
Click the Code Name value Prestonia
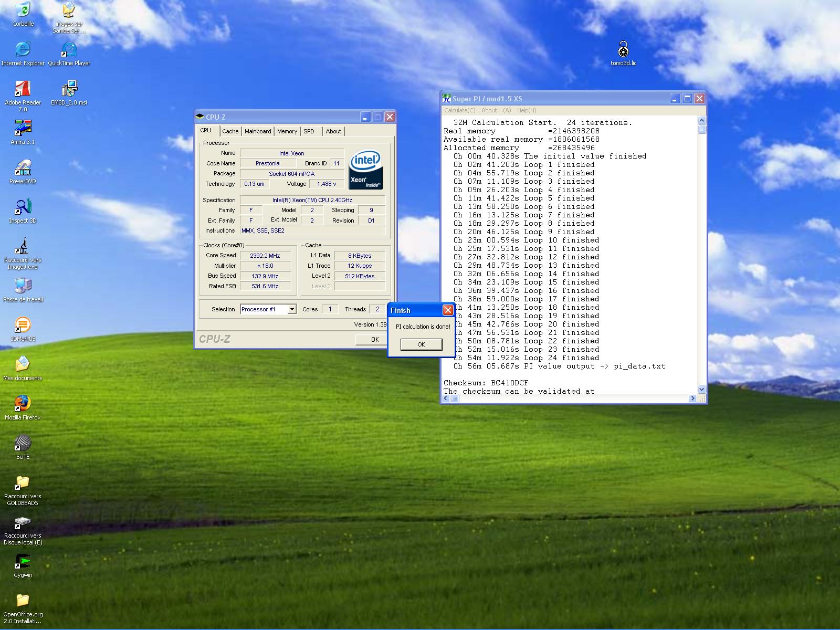coord(268,163)
